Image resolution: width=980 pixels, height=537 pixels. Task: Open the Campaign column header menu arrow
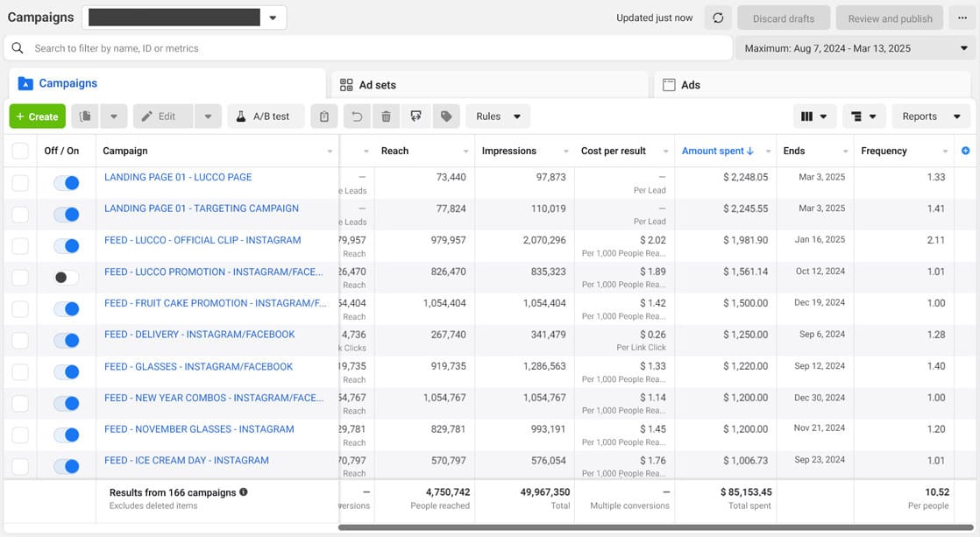pos(330,151)
